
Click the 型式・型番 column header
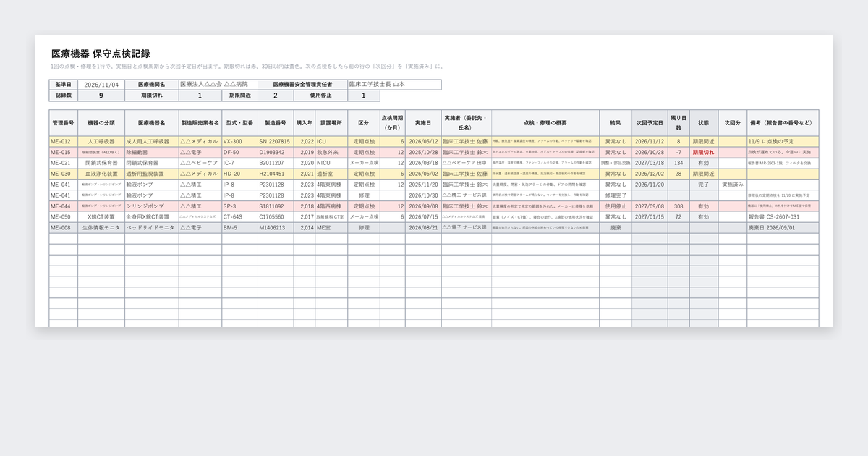(x=240, y=123)
